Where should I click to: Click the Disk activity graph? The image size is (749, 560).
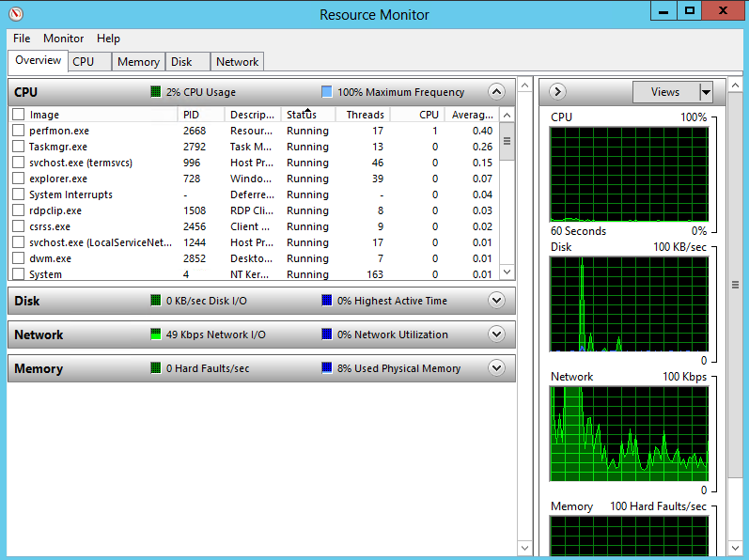(x=629, y=304)
